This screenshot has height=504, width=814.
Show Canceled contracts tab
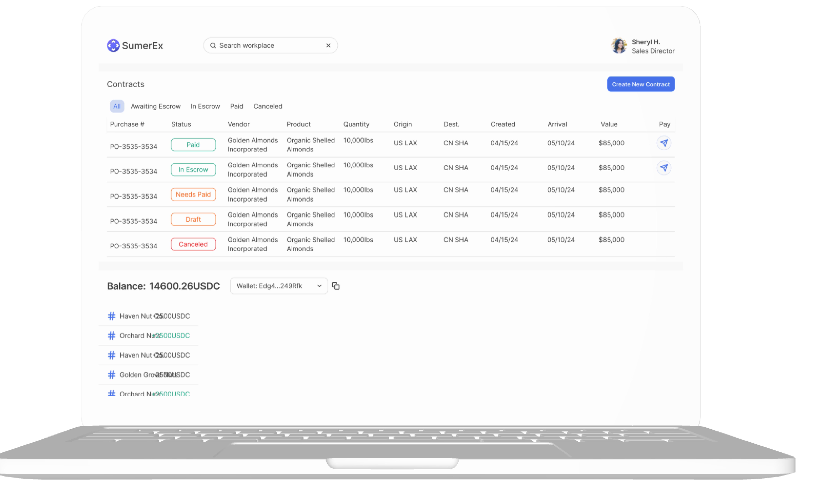[267, 106]
